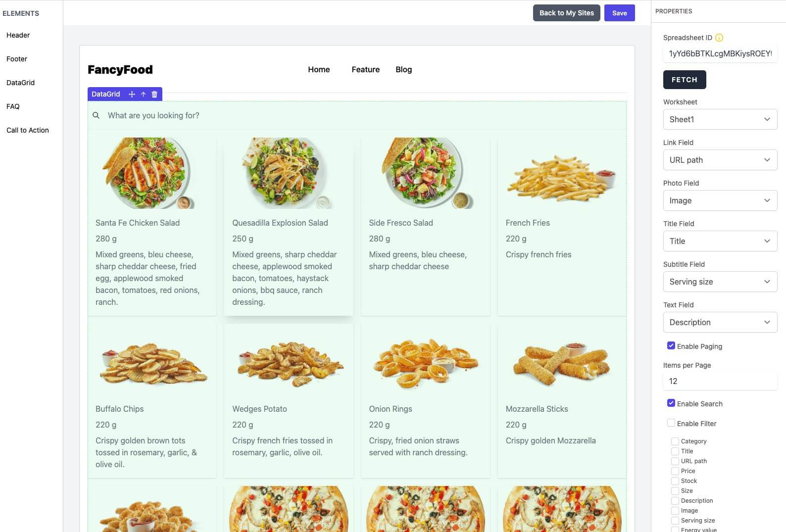Uncheck the Enable Paging checkbox
Image resolution: width=786 pixels, height=532 pixels.
click(x=671, y=346)
